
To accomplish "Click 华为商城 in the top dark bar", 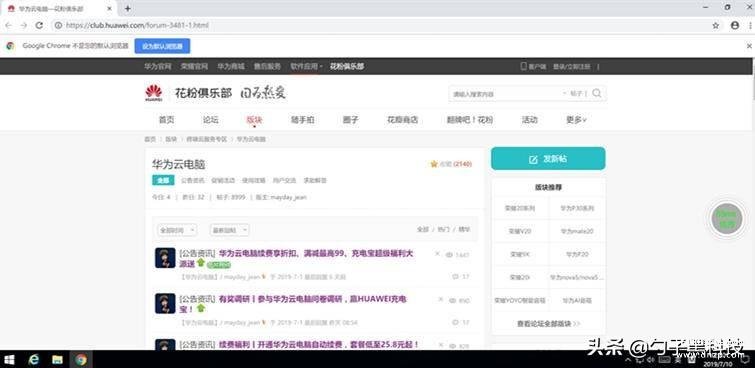I will click(x=231, y=66).
